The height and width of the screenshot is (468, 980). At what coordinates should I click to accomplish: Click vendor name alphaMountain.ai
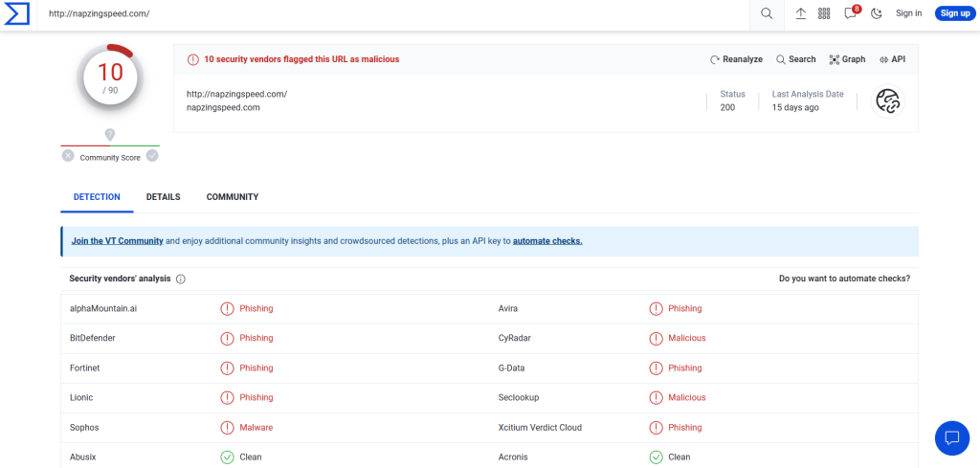pos(103,309)
